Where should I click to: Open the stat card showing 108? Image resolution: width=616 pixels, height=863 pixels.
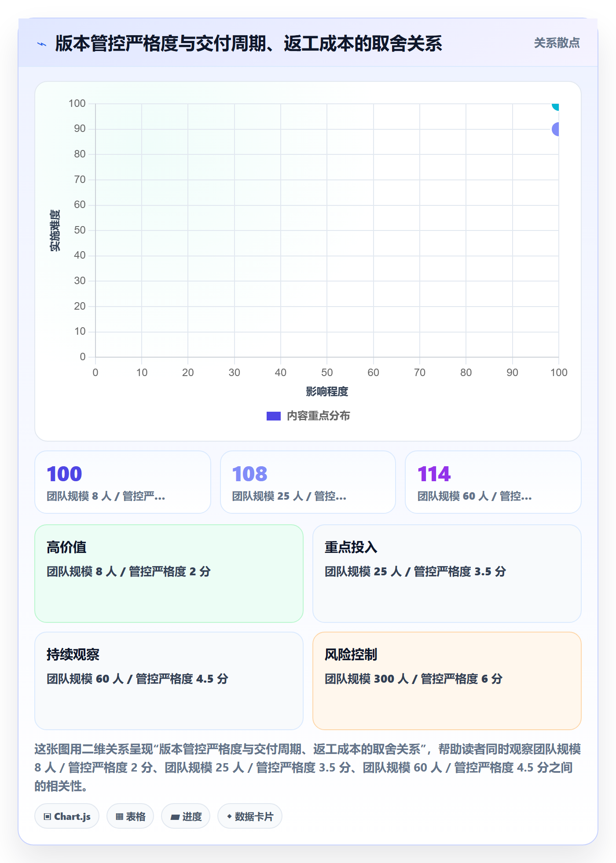point(308,482)
